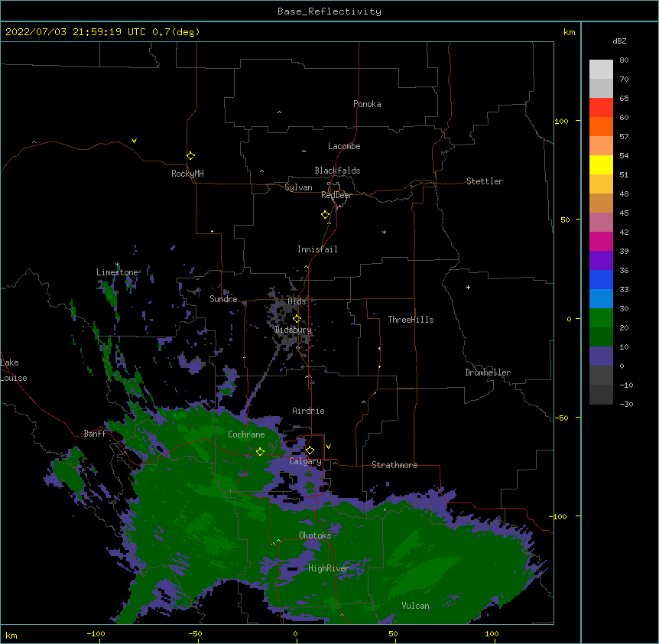Click the Banff town label
Screen dimensions: 659x644
point(95,434)
